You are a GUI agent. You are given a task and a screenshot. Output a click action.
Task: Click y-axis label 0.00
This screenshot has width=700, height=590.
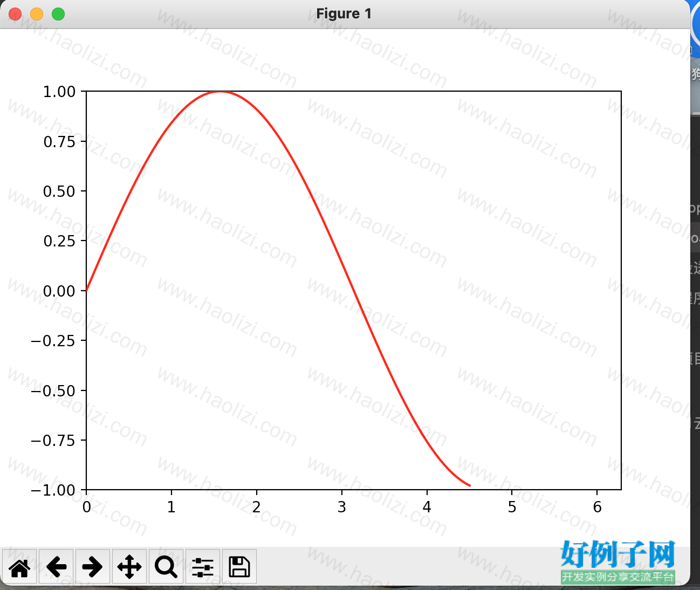pos(59,291)
